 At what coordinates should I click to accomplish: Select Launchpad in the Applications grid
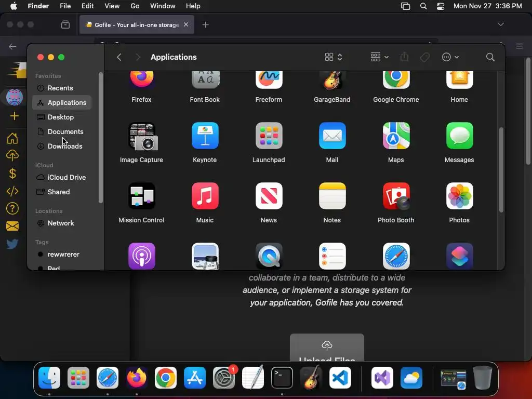269,136
